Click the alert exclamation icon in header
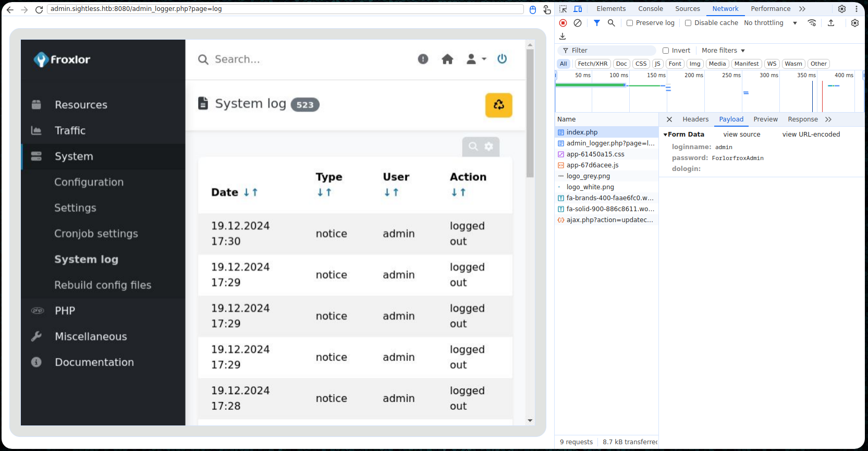 (x=423, y=59)
